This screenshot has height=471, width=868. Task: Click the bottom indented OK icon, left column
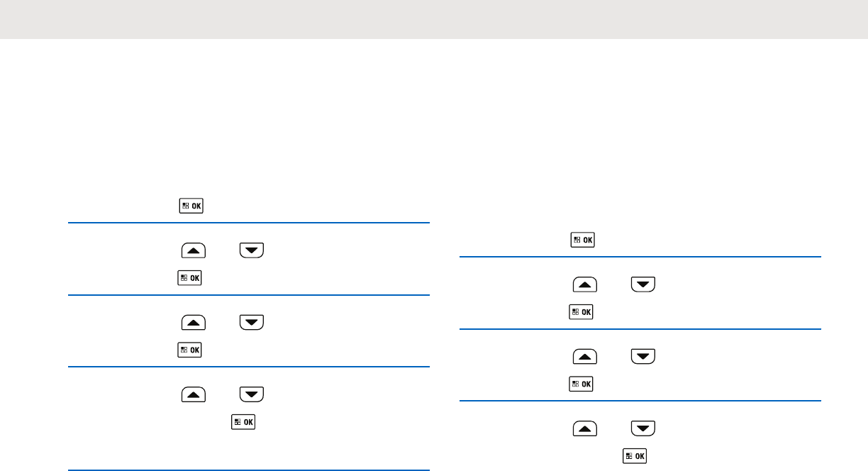[x=243, y=423]
